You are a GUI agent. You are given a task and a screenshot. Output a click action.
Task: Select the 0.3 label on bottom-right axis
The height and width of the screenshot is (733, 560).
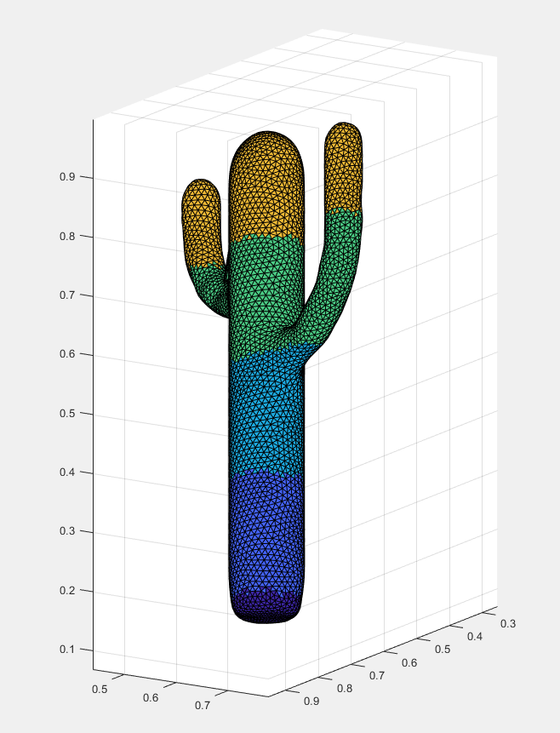tap(507, 624)
